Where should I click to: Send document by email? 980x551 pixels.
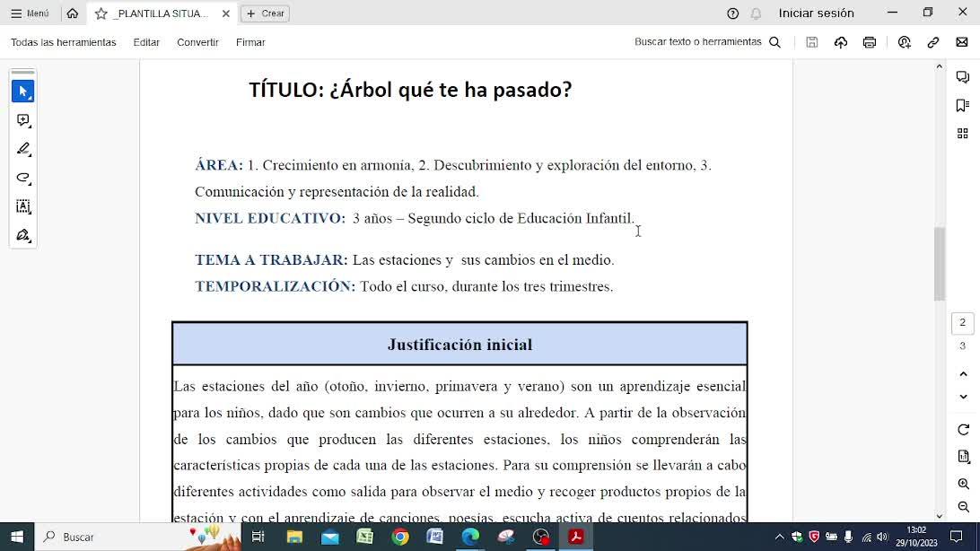(962, 42)
